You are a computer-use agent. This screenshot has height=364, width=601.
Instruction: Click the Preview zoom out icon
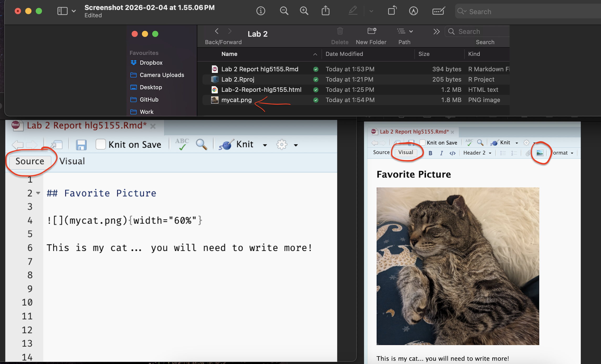coord(284,11)
